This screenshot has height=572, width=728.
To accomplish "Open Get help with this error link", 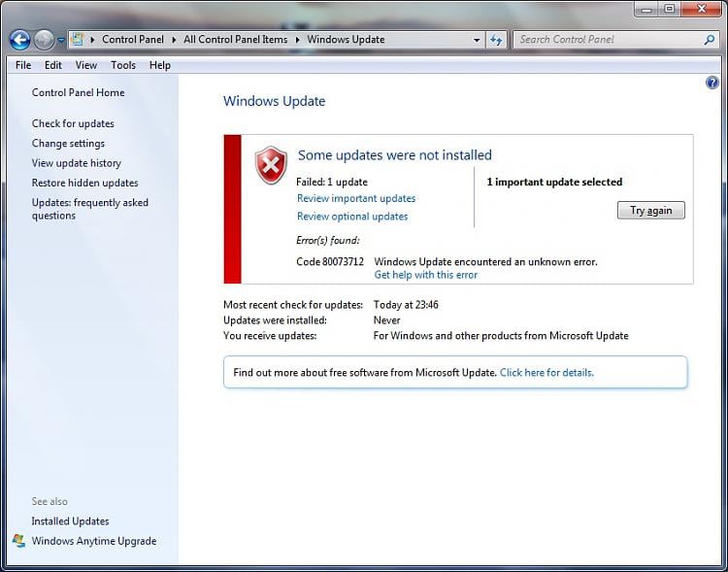I will point(426,275).
